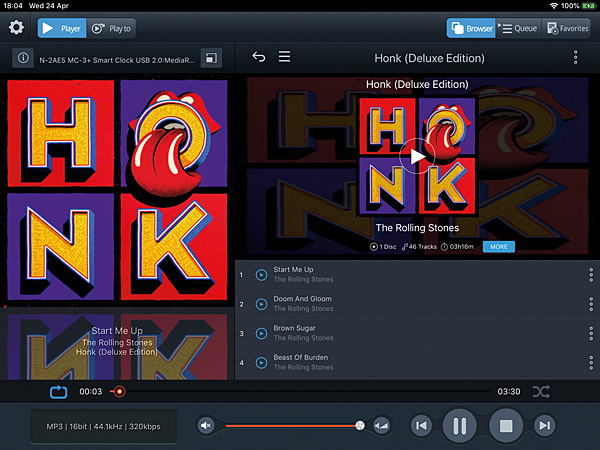Open the settings gear
The image size is (600, 450).
pos(16,28)
